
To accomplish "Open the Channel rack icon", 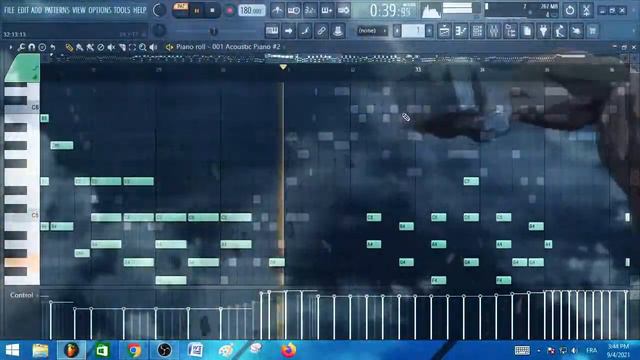I will point(477,31).
